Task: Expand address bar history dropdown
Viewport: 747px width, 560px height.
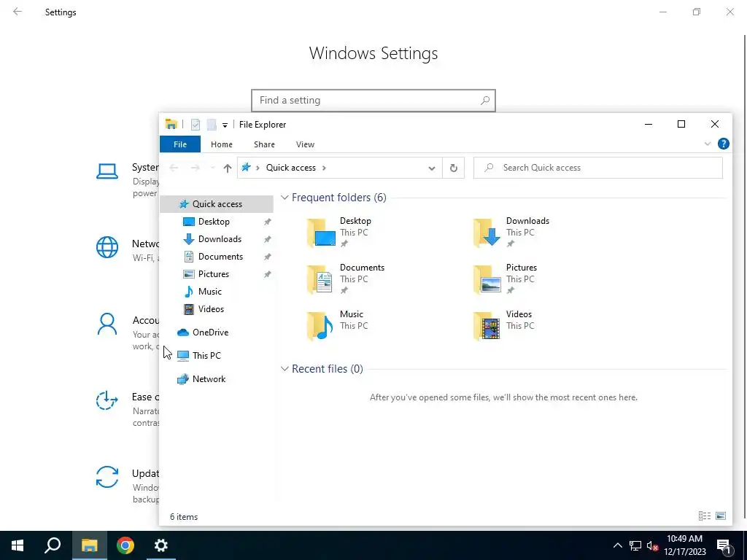Action: click(x=432, y=168)
